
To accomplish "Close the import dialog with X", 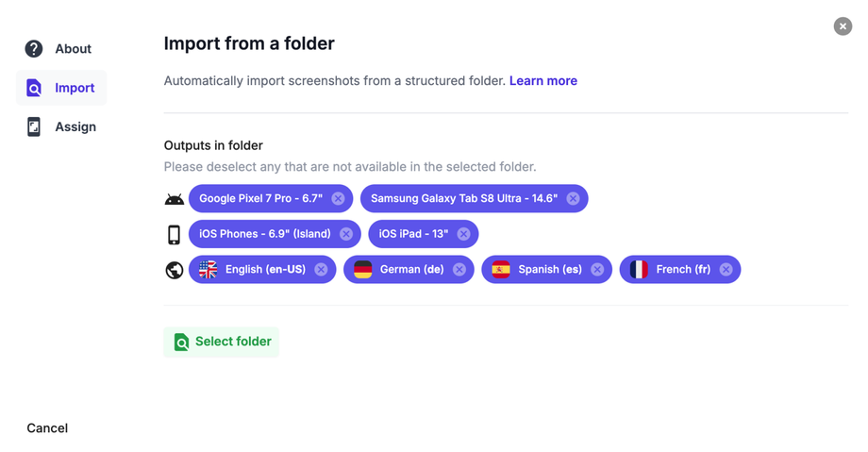I will point(843,26).
